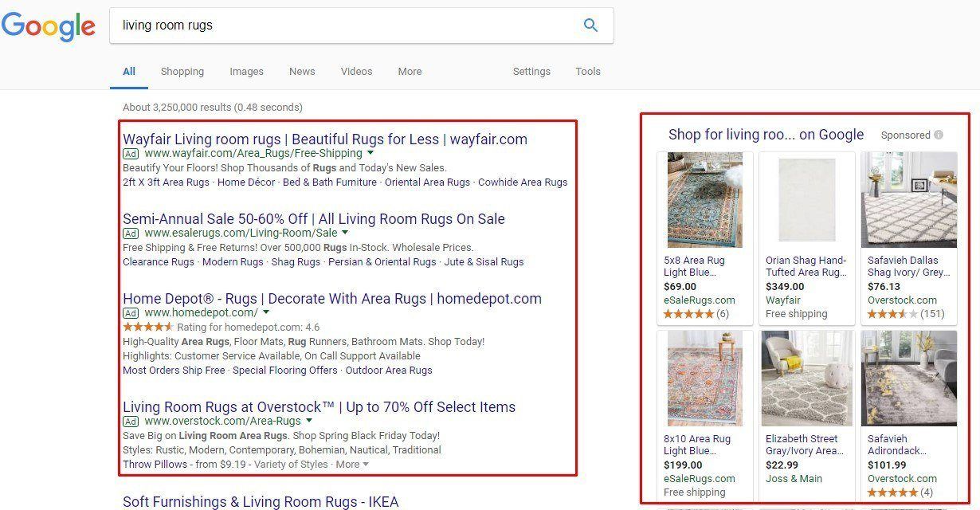
Task: Click star rating of Safavieh Dallas Shag
Action: tap(892, 314)
